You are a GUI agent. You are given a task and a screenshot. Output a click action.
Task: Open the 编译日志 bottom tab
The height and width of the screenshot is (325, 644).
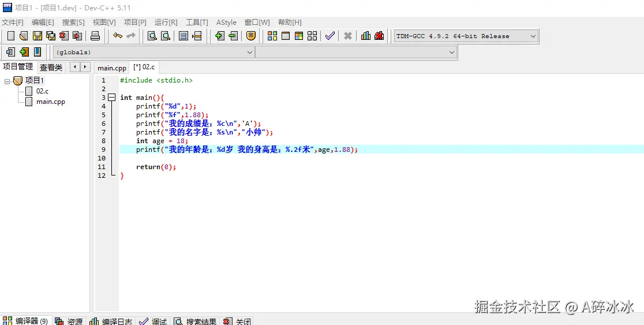111,321
